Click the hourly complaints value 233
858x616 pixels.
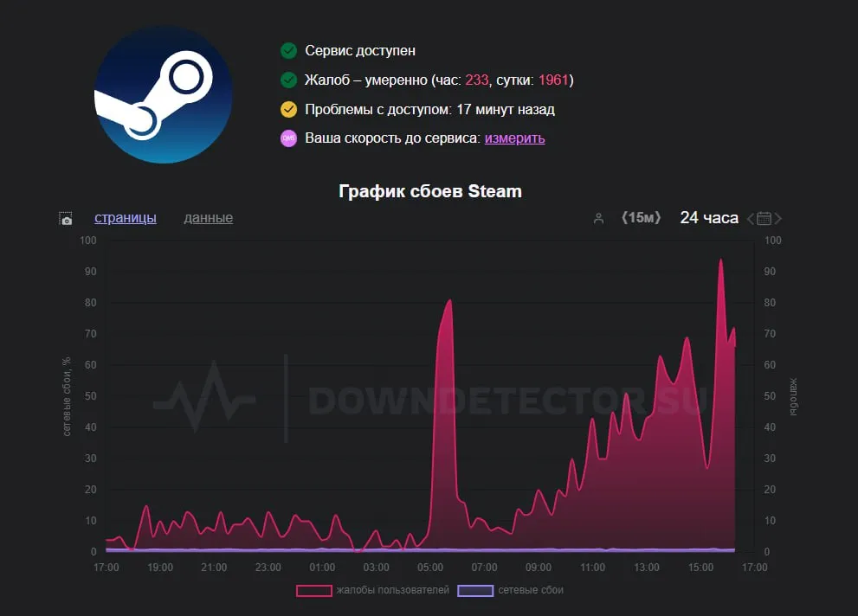476,80
